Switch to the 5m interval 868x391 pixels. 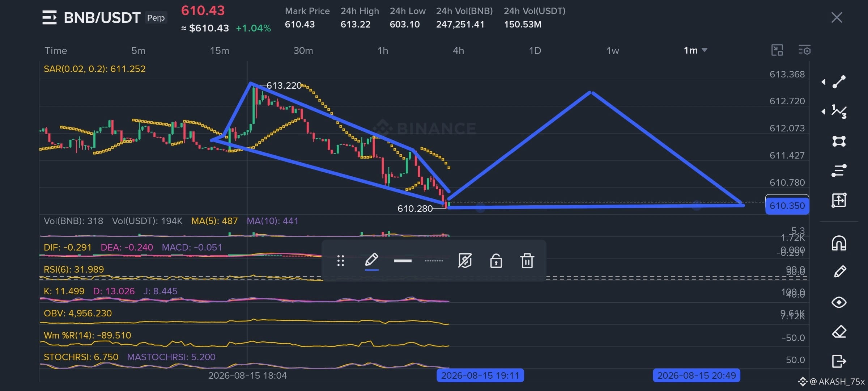point(138,50)
